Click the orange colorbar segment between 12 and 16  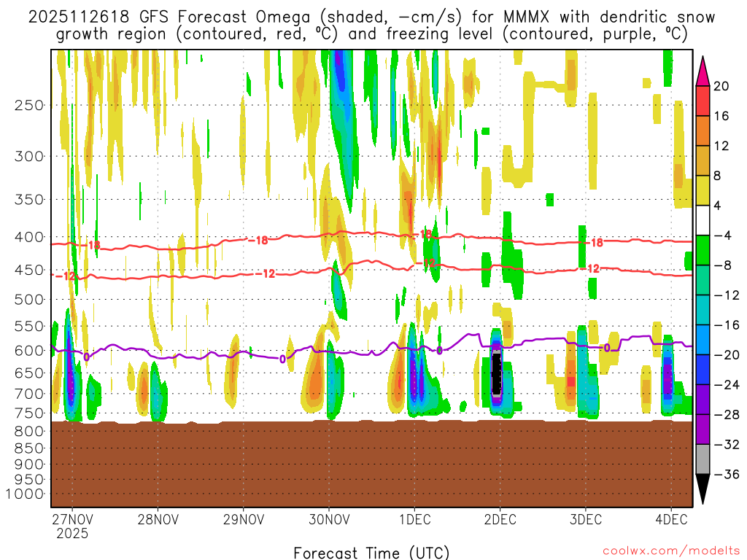(703, 131)
